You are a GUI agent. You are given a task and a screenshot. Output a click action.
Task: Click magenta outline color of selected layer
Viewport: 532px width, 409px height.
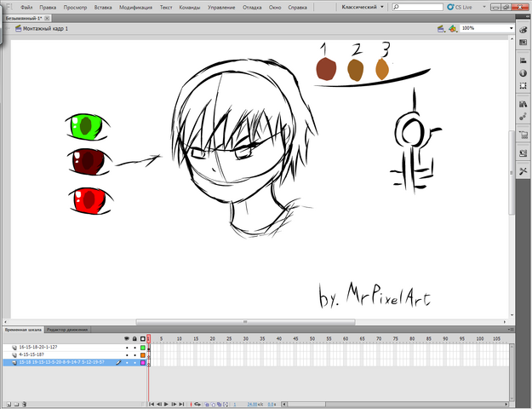pyautogui.click(x=143, y=363)
